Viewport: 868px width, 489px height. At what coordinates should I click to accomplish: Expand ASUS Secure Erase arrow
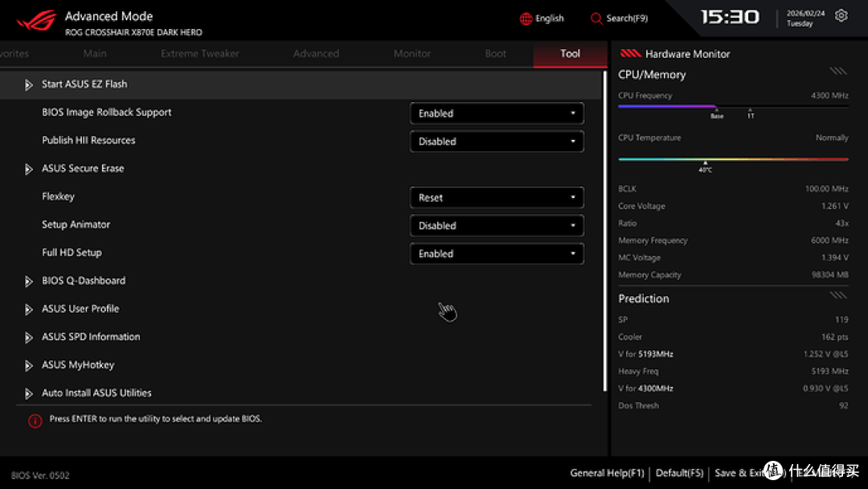28,169
